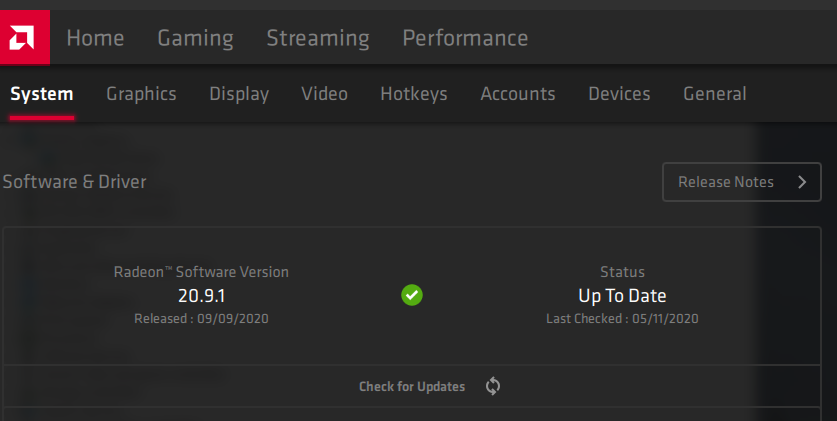Click the 20.9.1 software version number
This screenshot has width=837, height=421.
coord(201,296)
